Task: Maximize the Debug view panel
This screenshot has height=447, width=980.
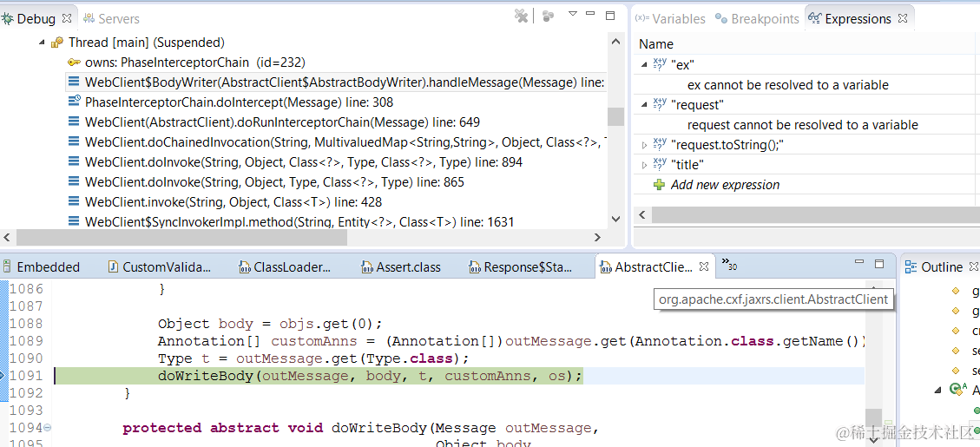Action: pyautogui.click(x=610, y=15)
